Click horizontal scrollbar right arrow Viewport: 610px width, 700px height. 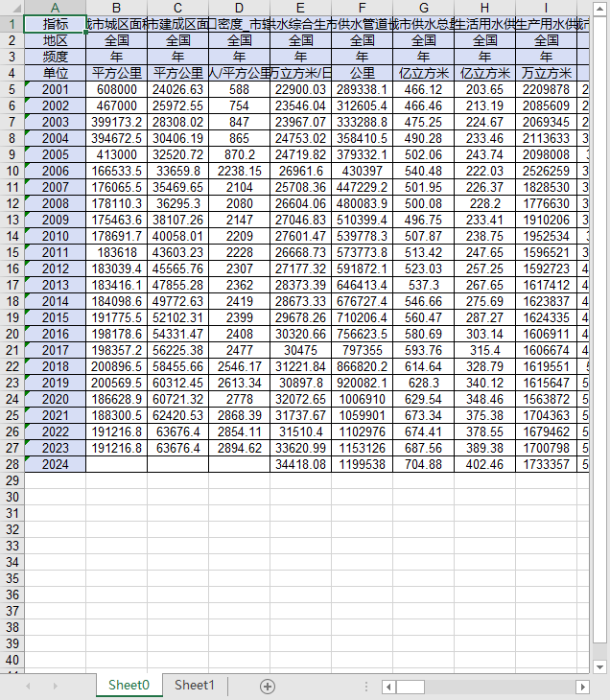tap(582, 687)
